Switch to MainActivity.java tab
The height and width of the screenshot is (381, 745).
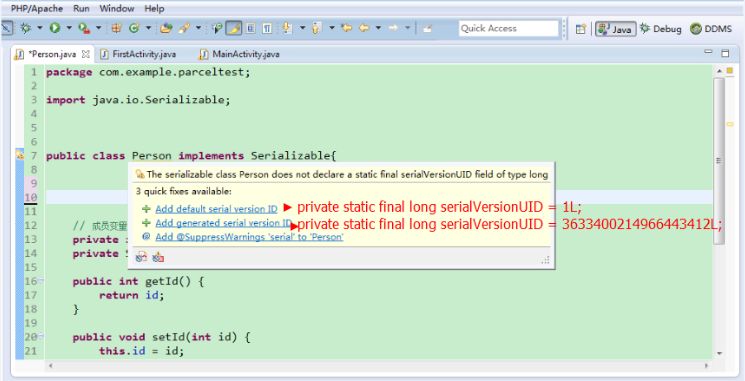(x=240, y=54)
